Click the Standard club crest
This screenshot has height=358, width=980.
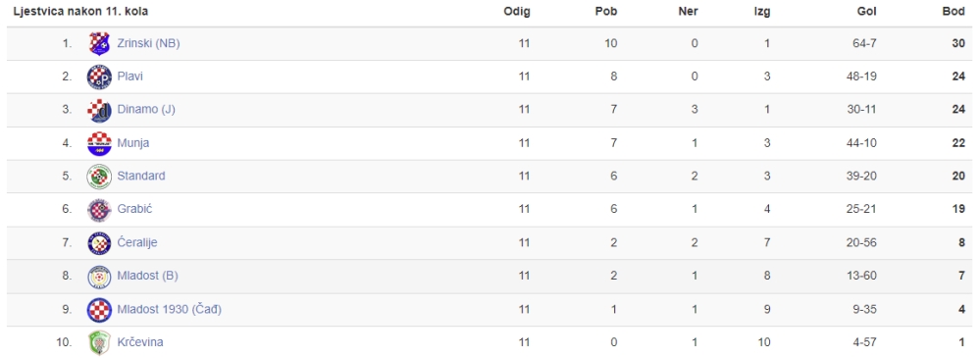pos(99,177)
